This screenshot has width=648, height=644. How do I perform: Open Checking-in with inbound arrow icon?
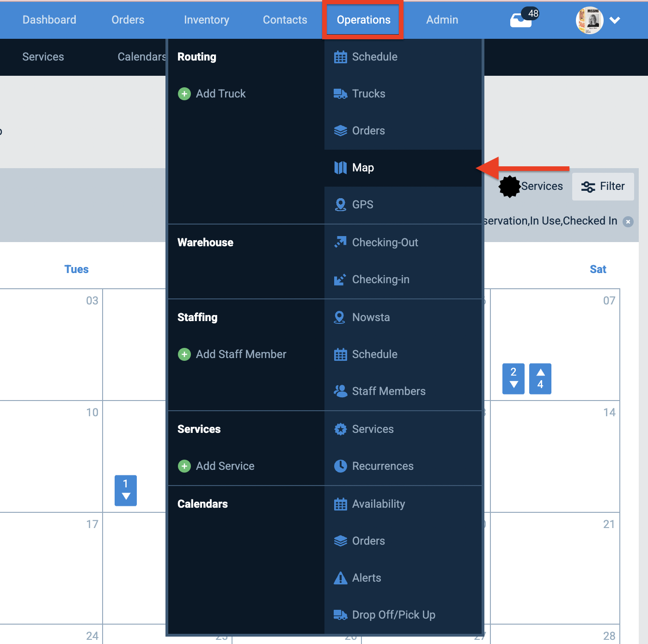click(x=341, y=279)
